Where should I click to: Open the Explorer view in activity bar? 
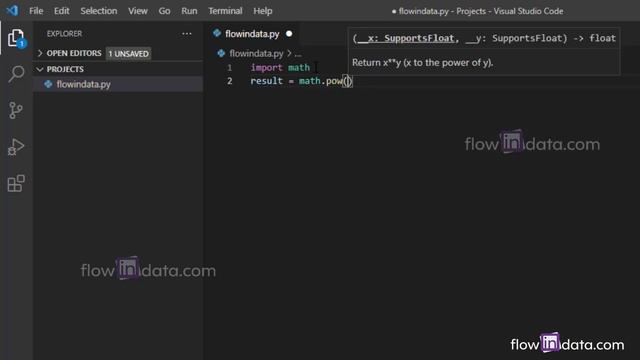pos(16,38)
